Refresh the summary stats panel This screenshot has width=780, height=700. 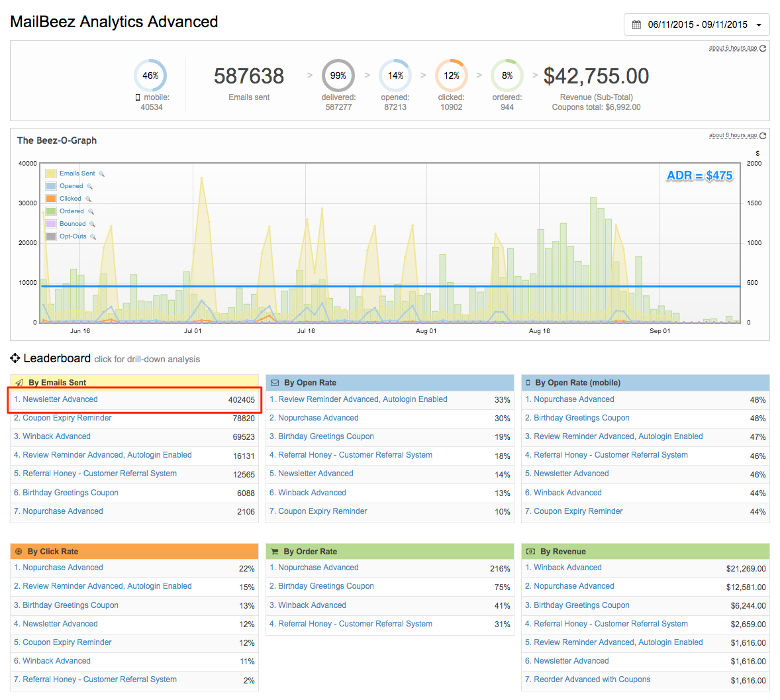(x=763, y=48)
